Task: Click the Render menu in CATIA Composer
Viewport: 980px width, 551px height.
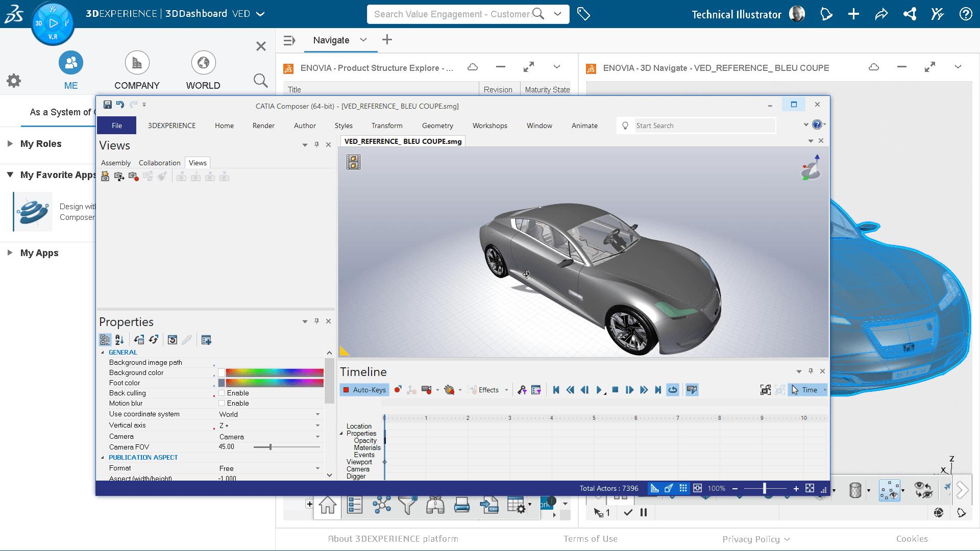Action: pos(263,125)
